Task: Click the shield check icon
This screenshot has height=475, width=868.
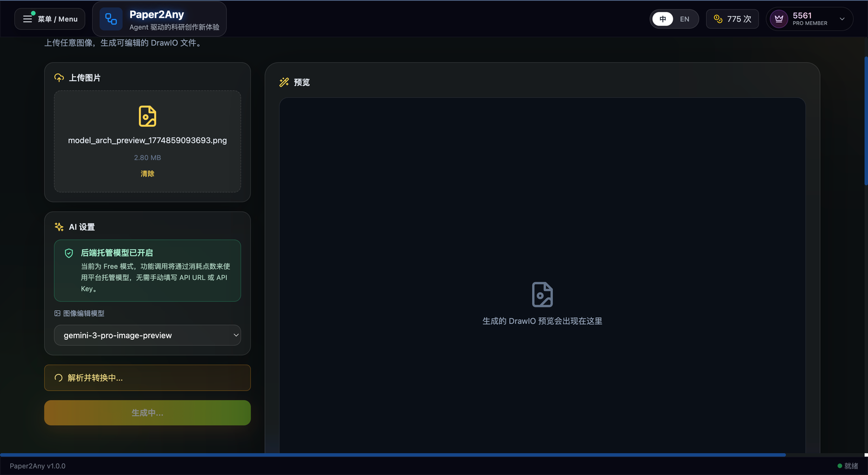Action: click(69, 253)
